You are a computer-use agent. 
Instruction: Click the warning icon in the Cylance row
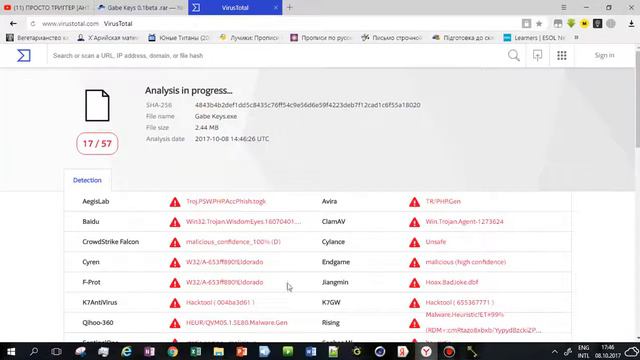pos(414,242)
